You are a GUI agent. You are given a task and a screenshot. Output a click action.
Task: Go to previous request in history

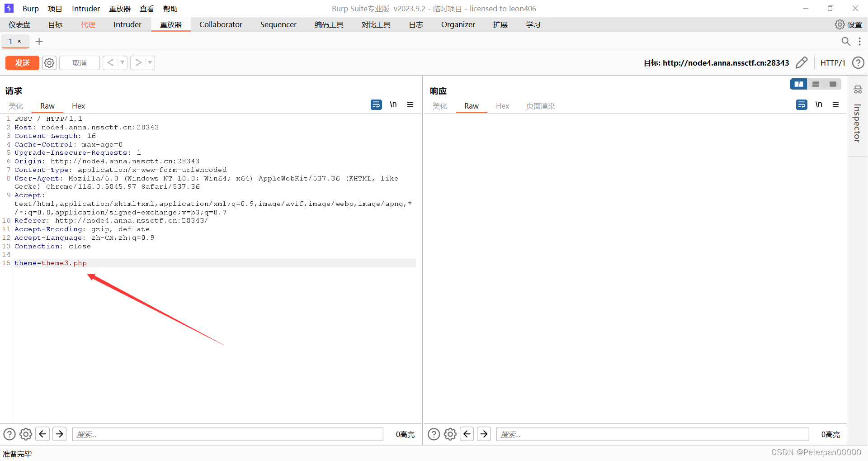(x=110, y=62)
